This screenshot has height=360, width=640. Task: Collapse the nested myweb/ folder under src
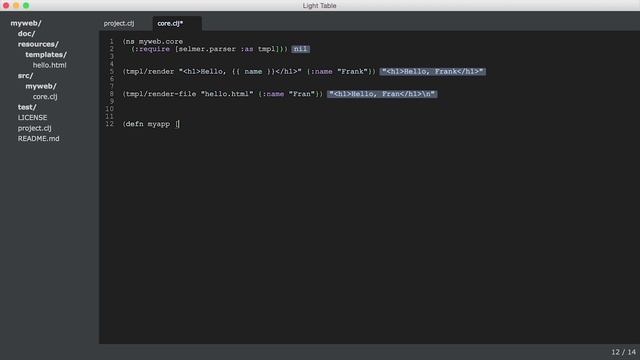tap(41, 86)
